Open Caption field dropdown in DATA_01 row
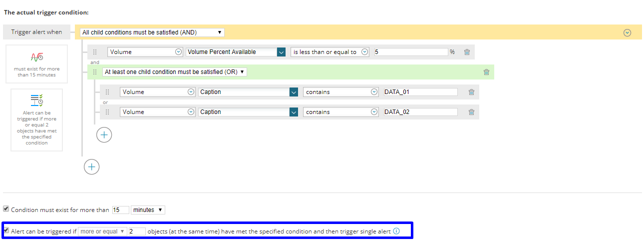Image resolution: width=644 pixels, height=240 pixels. tap(248, 92)
